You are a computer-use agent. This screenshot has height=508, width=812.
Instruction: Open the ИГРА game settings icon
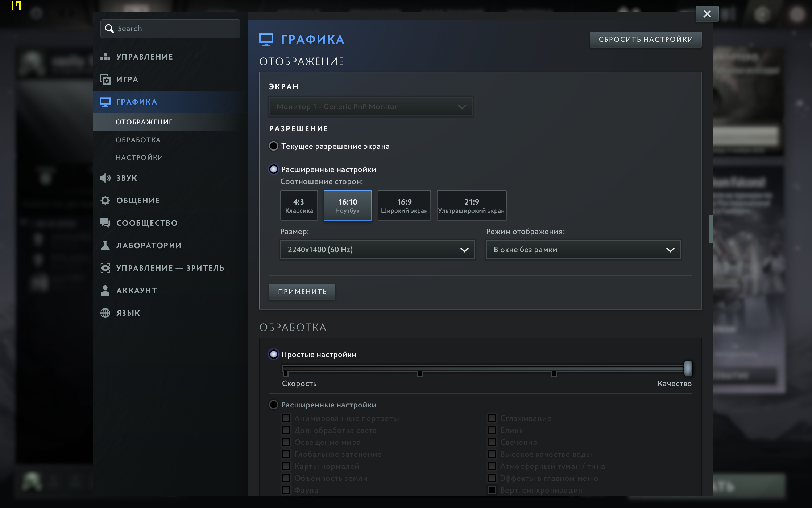(x=105, y=79)
